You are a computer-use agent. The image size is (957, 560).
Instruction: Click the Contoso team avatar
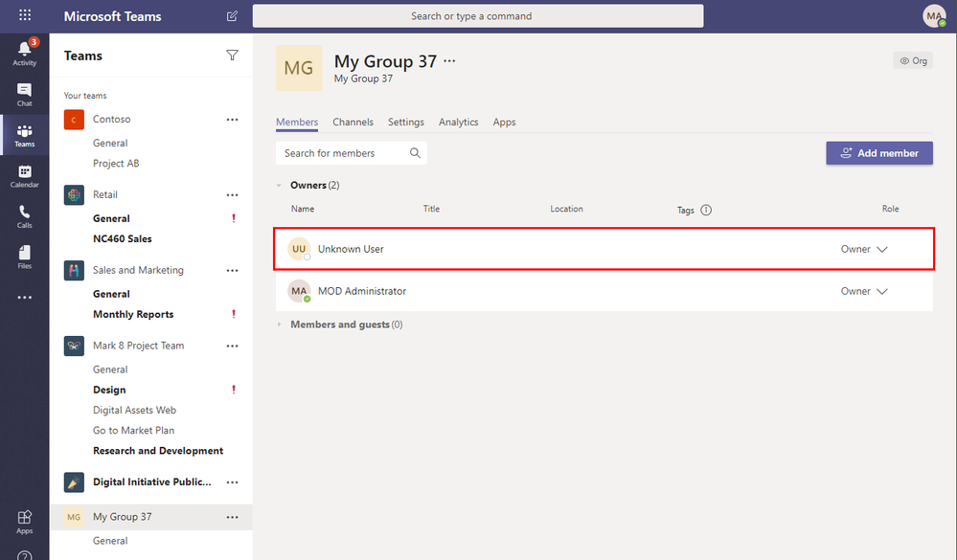tap(74, 120)
